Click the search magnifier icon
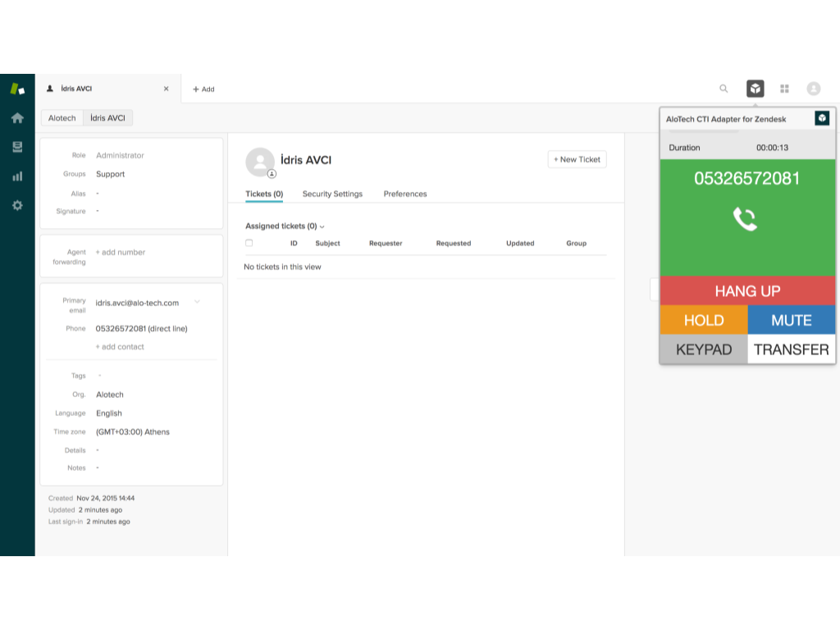This screenshot has width=840, height=630. tap(724, 89)
